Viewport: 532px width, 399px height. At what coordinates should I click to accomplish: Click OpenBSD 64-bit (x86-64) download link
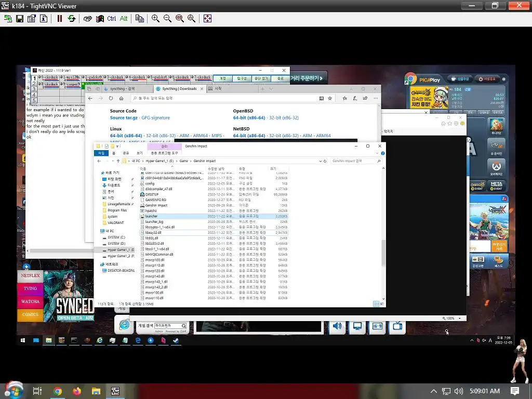pyautogui.click(x=249, y=118)
